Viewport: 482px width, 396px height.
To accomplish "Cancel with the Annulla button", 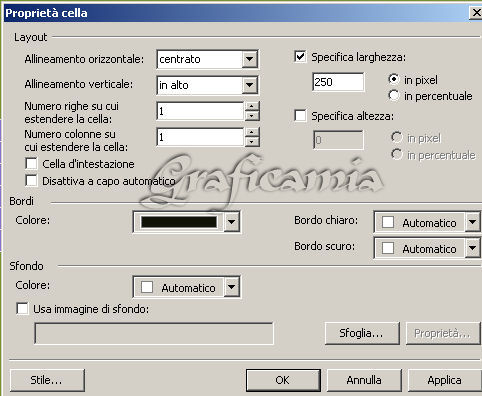I will [364, 380].
